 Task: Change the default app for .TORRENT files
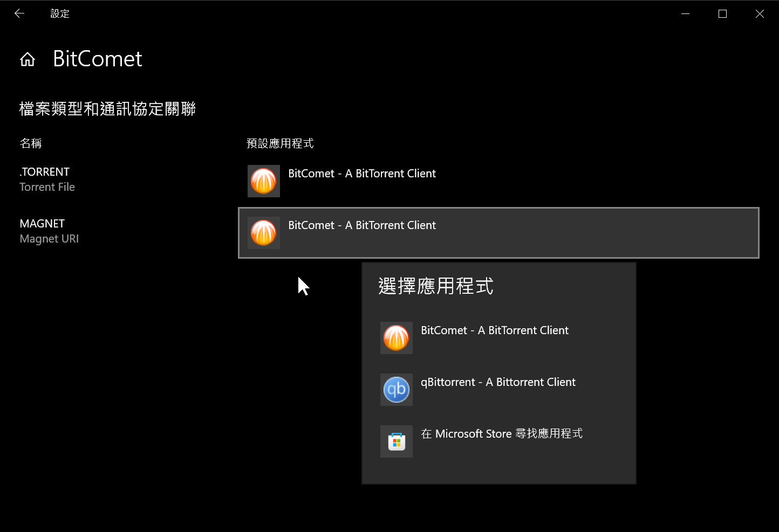click(x=498, y=181)
